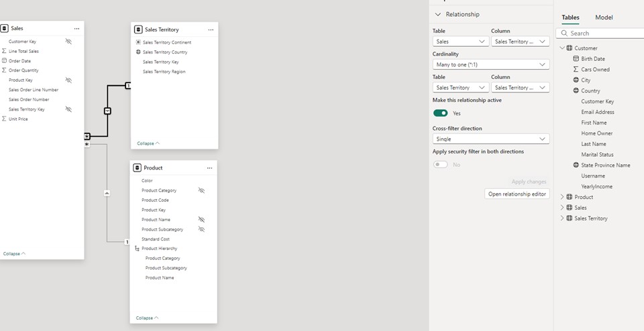Image resolution: width=644 pixels, height=331 pixels.
Task: Open Sales Territory table more options menu
Action: tap(211, 29)
